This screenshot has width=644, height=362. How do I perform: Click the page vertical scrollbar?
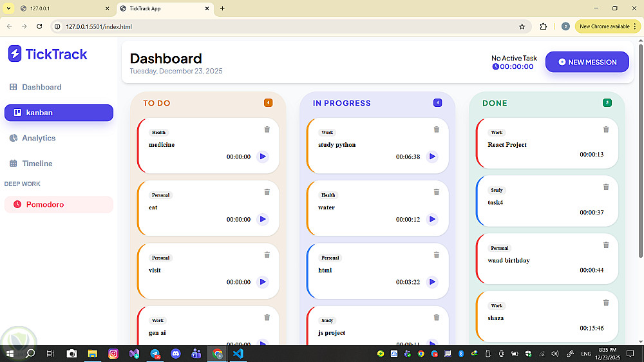(641, 150)
